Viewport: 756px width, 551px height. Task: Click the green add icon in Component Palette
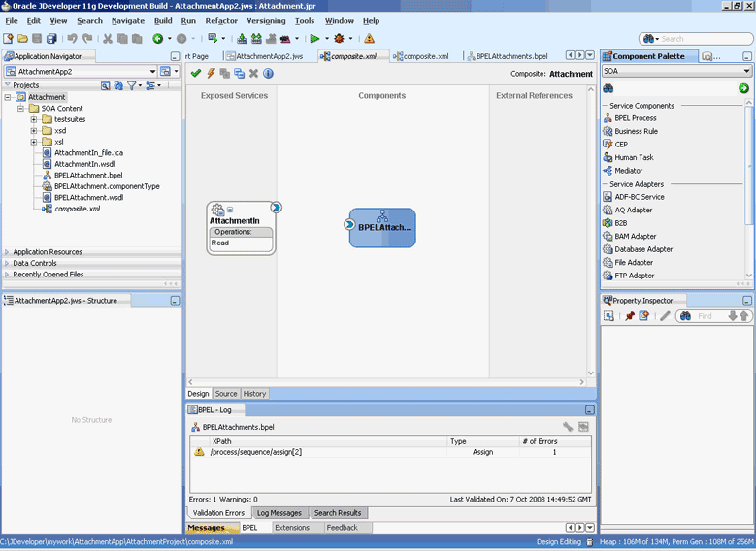point(743,88)
